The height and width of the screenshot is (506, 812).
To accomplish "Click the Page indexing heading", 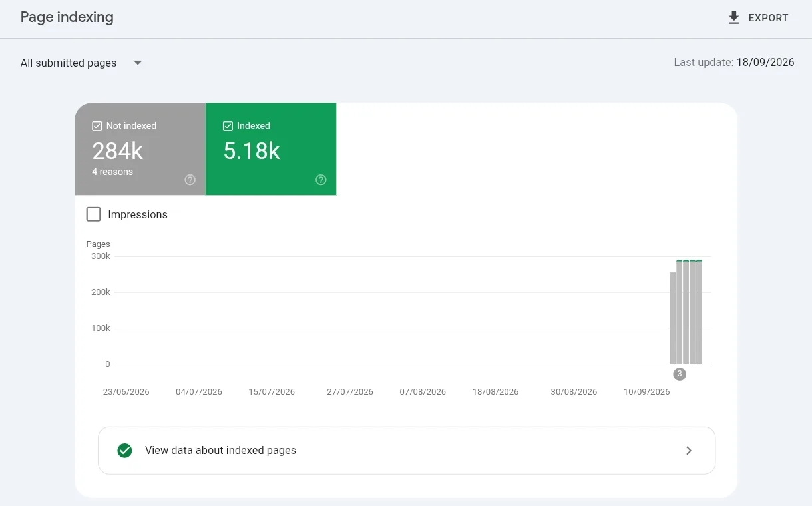I will point(67,17).
